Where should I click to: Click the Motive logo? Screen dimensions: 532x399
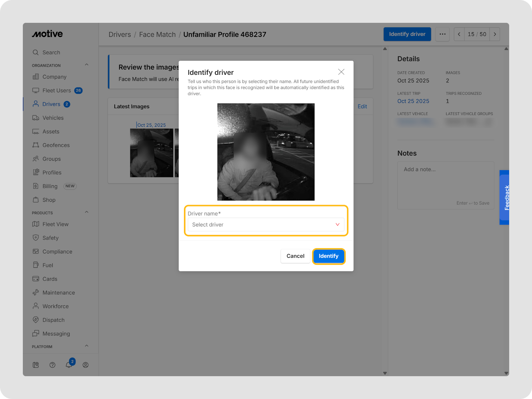tap(47, 34)
